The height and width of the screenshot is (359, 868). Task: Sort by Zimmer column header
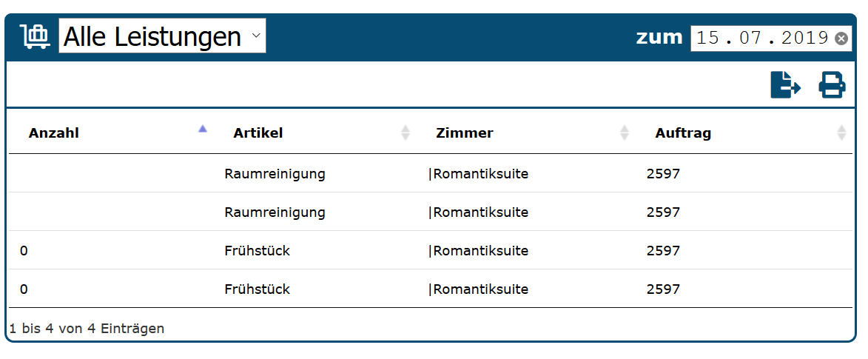click(x=465, y=133)
